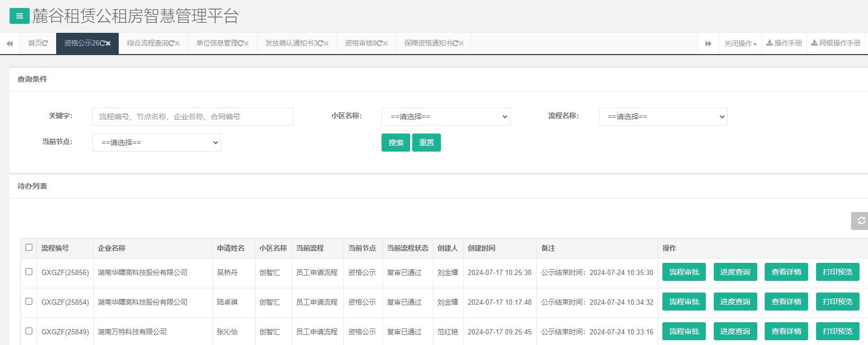Close the 资格公示26 tab
The image size is (868, 345).
click(108, 43)
